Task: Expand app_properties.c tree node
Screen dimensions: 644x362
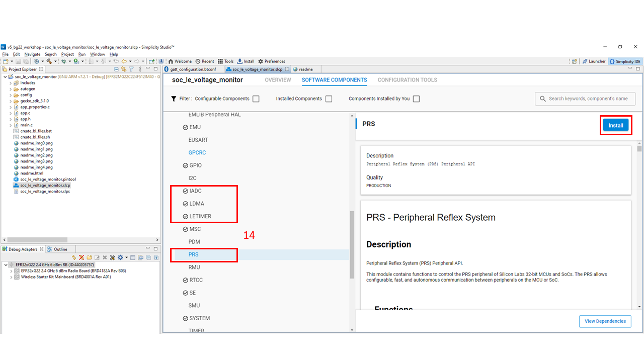Action: (x=11, y=107)
